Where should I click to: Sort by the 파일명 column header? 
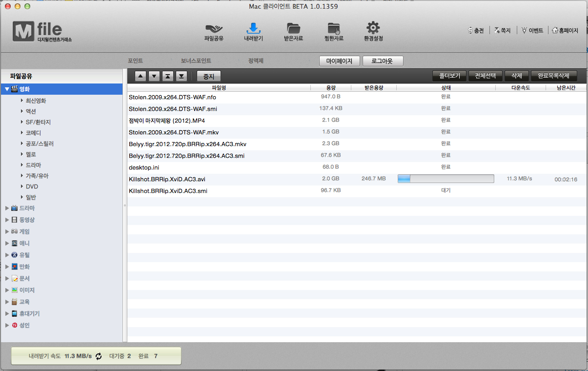(x=219, y=88)
